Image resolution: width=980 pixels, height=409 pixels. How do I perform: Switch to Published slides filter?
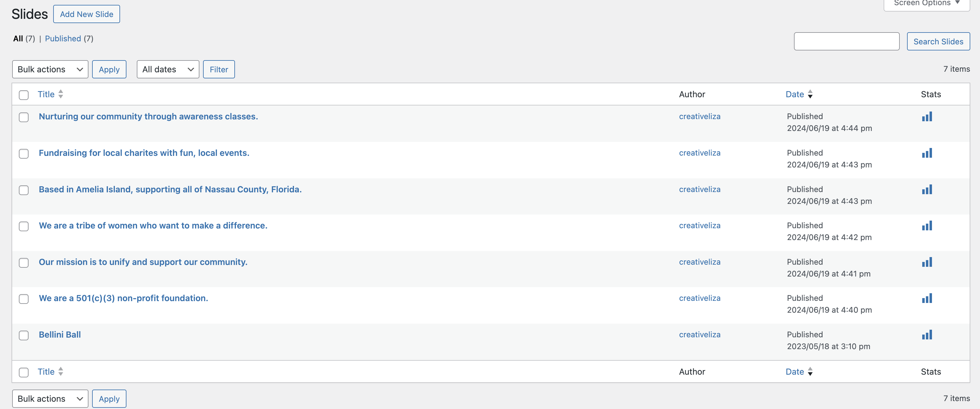(x=63, y=38)
